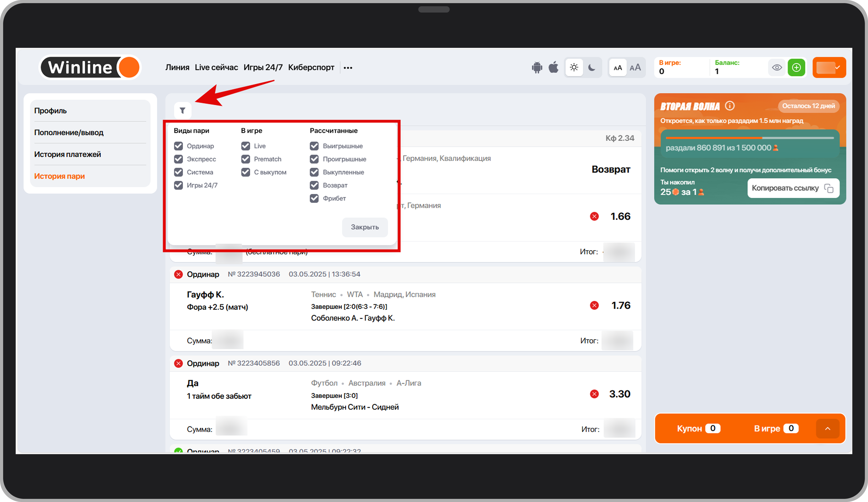868x502 pixels.
Task: Open the Киберспорт menu item
Action: [x=311, y=67]
